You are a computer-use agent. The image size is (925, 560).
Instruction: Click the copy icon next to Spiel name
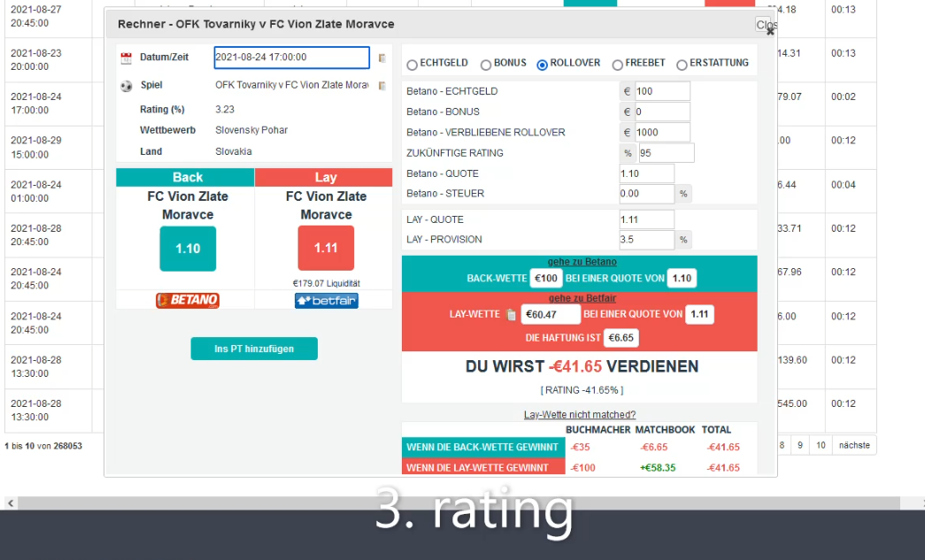(x=382, y=86)
